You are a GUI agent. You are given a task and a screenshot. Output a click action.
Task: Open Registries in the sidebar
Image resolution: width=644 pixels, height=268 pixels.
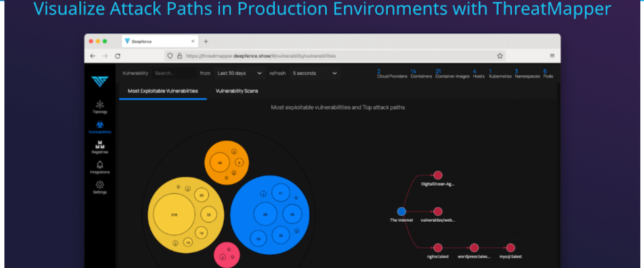coord(100,147)
